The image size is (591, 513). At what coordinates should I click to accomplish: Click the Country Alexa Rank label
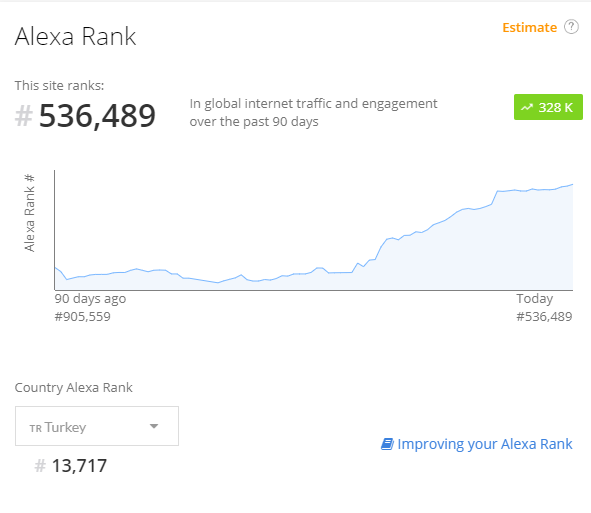coord(73,387)
